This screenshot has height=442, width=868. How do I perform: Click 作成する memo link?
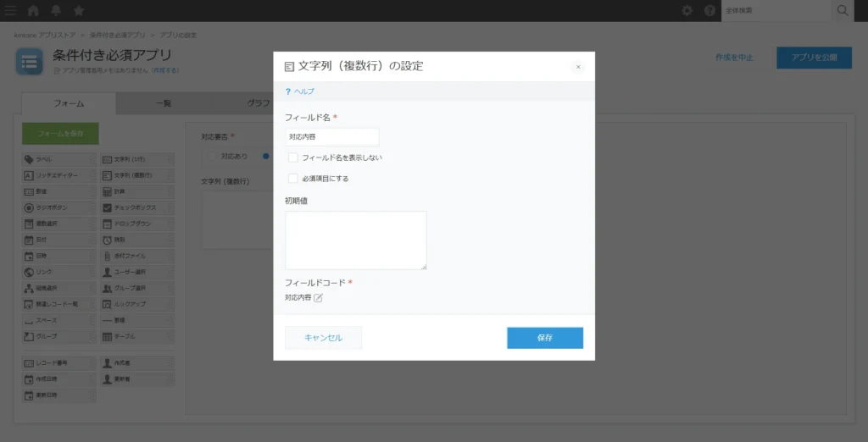(x=166, y=70)
